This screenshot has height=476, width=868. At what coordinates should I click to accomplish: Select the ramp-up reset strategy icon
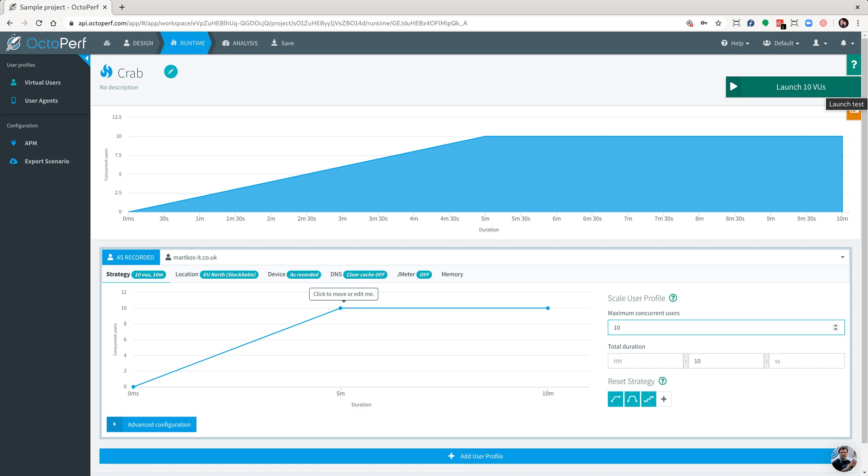[616, 399]
